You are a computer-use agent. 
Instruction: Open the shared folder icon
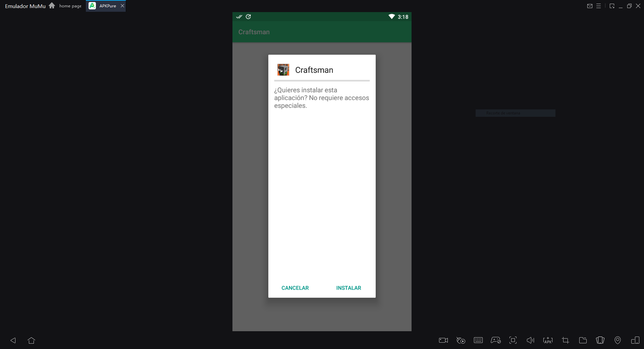coord(583,340)
